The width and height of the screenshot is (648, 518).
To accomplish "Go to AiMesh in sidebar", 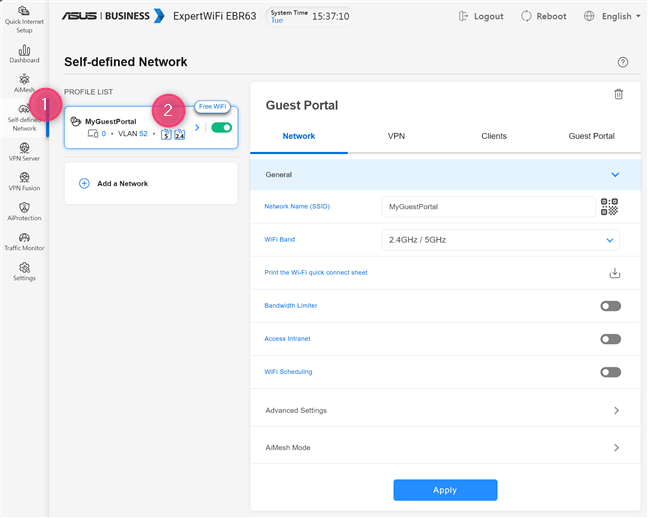I will [24, 83].
